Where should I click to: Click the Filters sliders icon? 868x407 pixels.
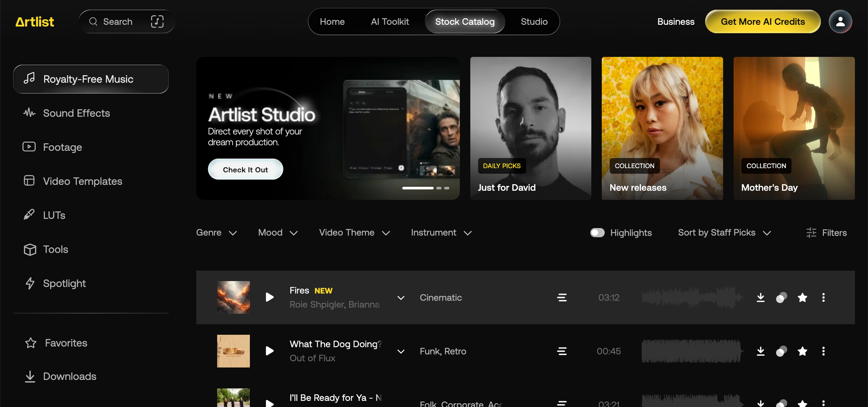tap(811, 233)
